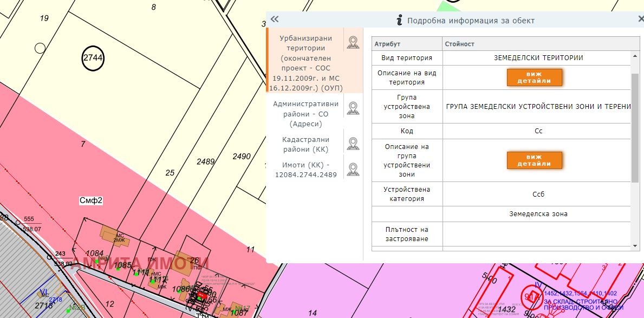Open the Кадастрални райони (КК) tab
Image resolution: width=644 pixels, height=318 pixels.
(x=305, y=144)
